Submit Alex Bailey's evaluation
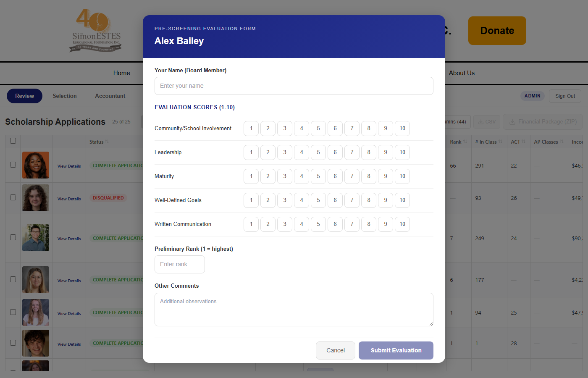The image size is (588, 378). 396,350
